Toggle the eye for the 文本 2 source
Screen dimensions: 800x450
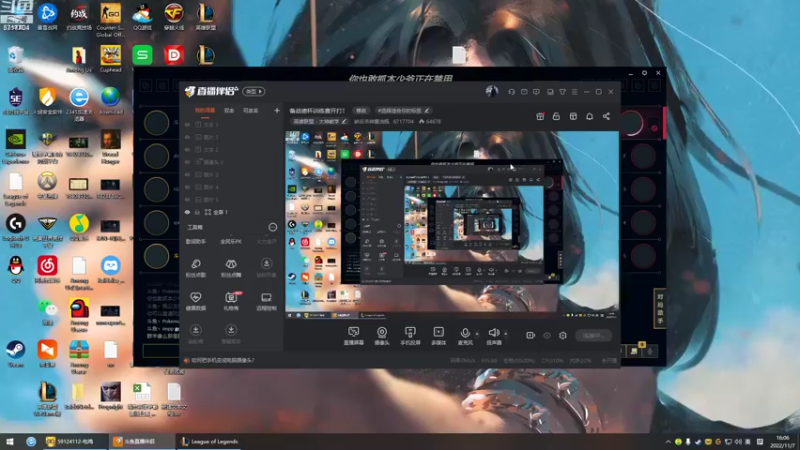click(x=187, y=149)
